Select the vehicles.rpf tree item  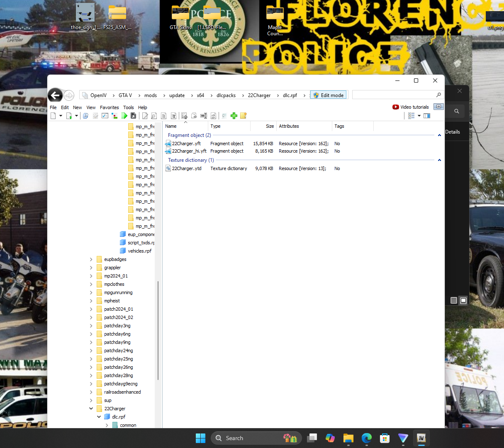139,251
